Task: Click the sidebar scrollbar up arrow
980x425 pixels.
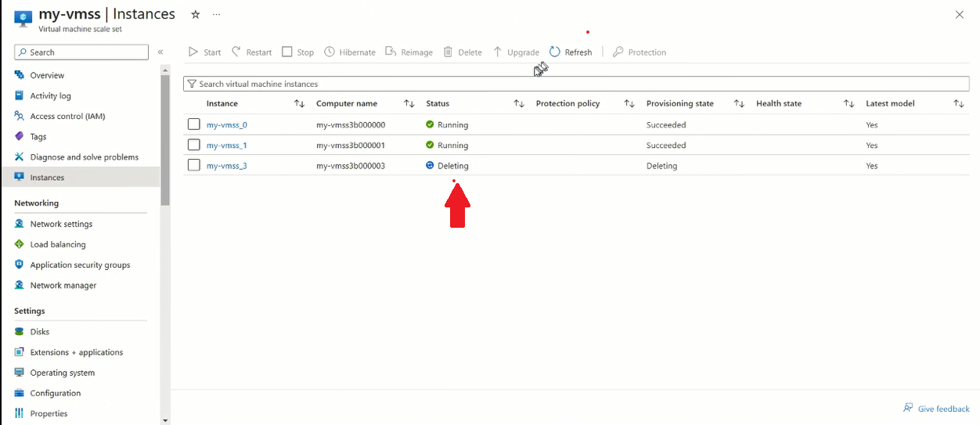Action: (165, 70)
